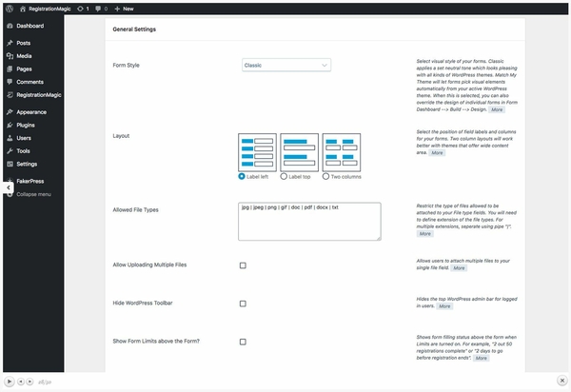Enable Allow Uploading Multiple Files checkbox
Image resolution: width=571 pixels, height=392 pixels.
click(243, 265)
